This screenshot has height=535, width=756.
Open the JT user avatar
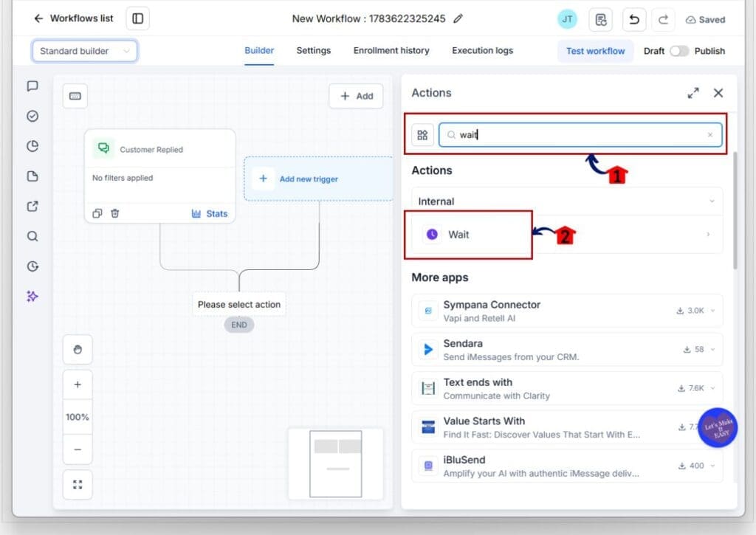point(567,19)
